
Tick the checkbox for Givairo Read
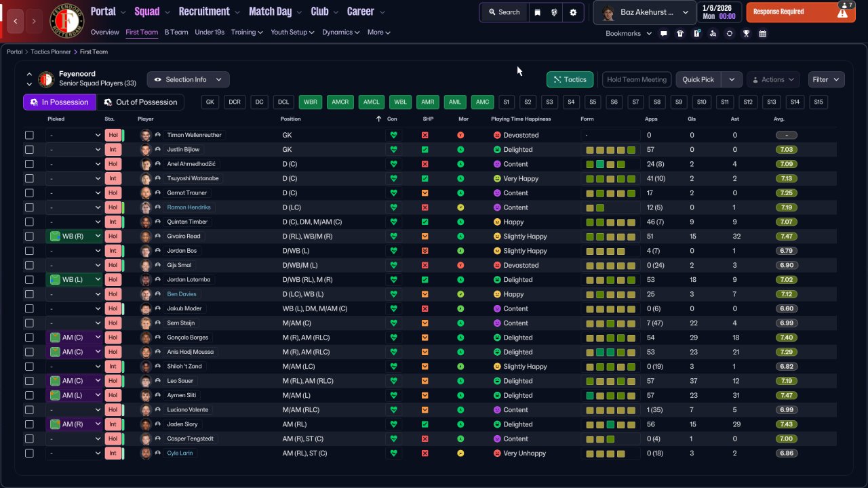point(29,237)
